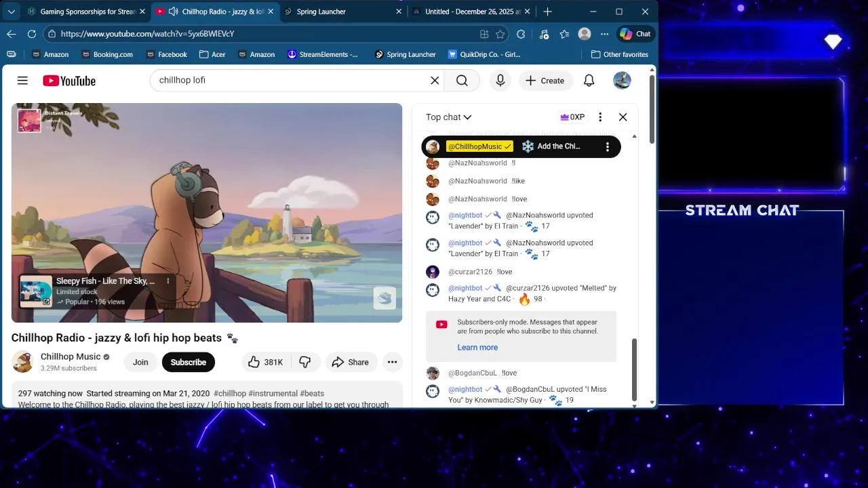Close the Chillhop Radio tab
Viewport: 868px width, 488px height.
coord(271,12)
